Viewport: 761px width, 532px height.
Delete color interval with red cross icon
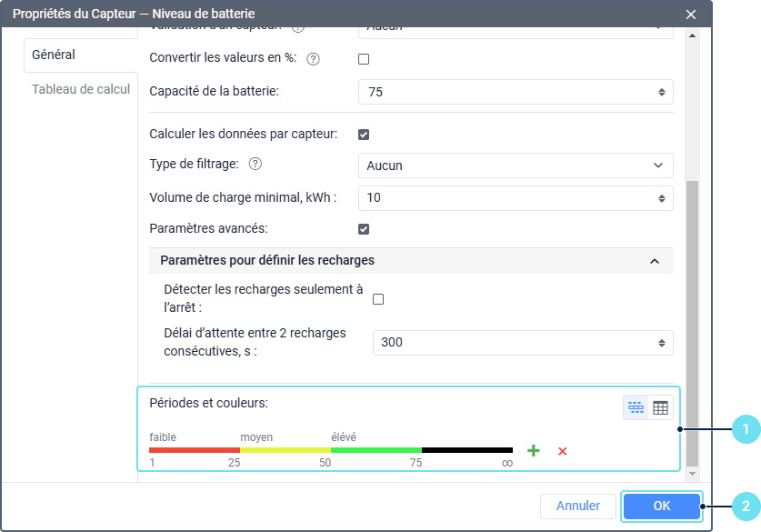tap(563, 451)
